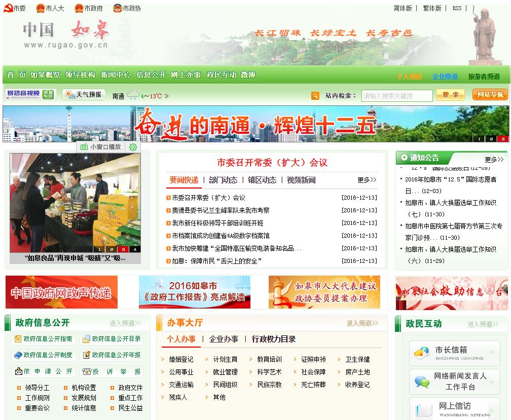Open 新闻中心 navigation menu
Image resolution: width=511 pixels, height=420 pixels.
click(x=116, y=75)
